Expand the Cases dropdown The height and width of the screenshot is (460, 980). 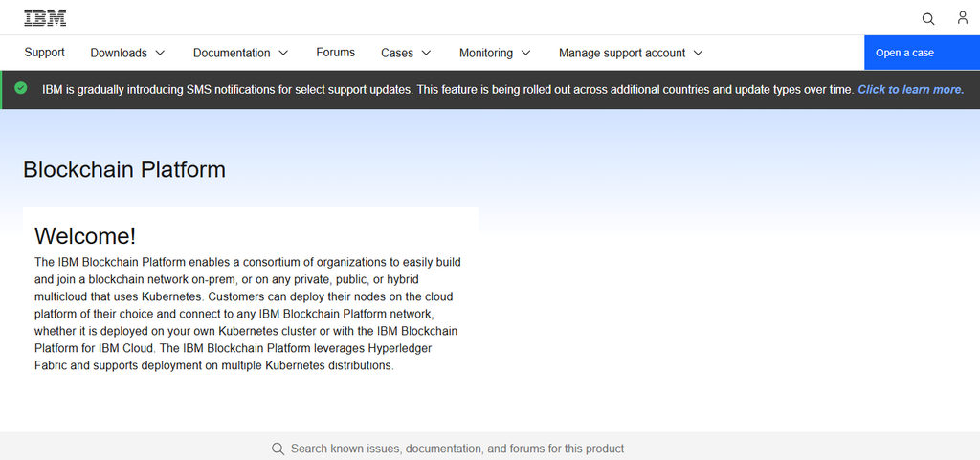(406, 53)
